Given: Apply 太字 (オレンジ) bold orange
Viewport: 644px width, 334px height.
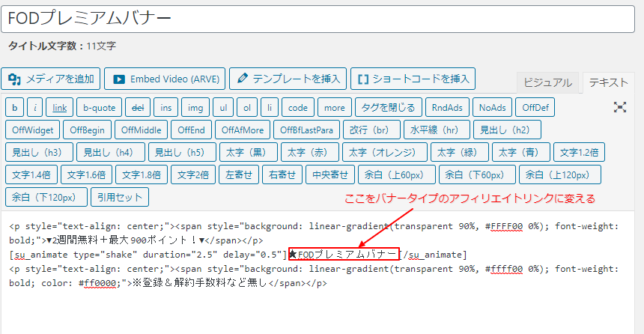Looking at the screenshot, I should (x=385, y=153).
